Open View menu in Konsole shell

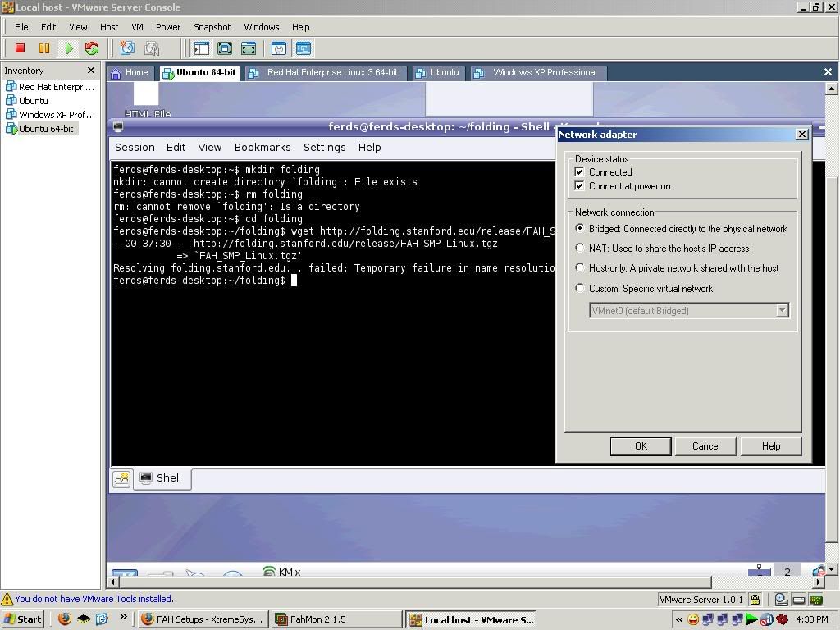coord(209,148)
